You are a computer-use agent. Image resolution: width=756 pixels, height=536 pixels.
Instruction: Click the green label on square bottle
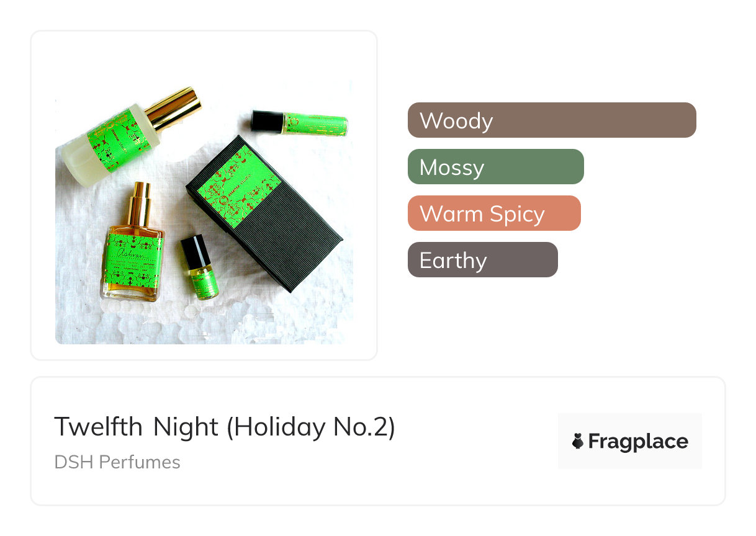tap(132, 264)
